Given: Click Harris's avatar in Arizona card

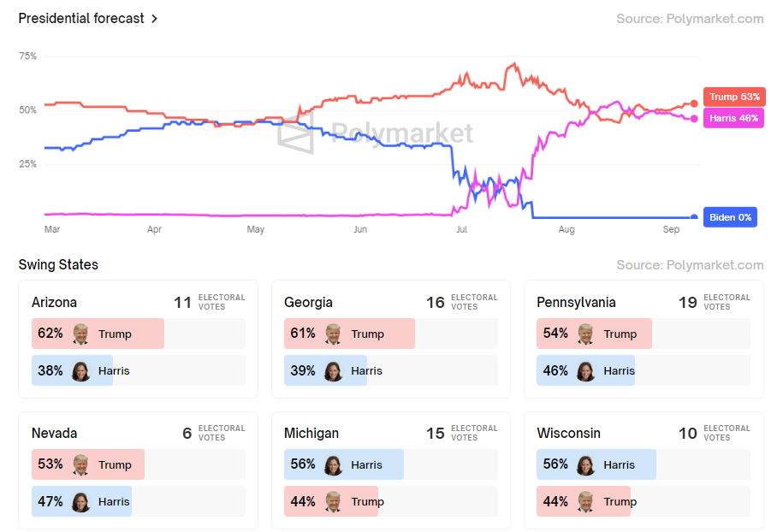Looking at the screenshot, I should [x=81, y=370].
